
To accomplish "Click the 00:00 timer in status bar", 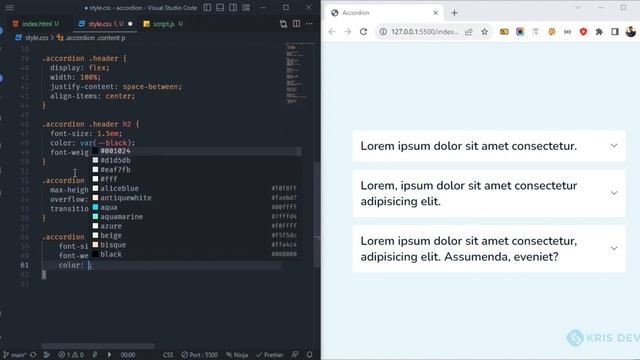I will (x=128, y=355).
